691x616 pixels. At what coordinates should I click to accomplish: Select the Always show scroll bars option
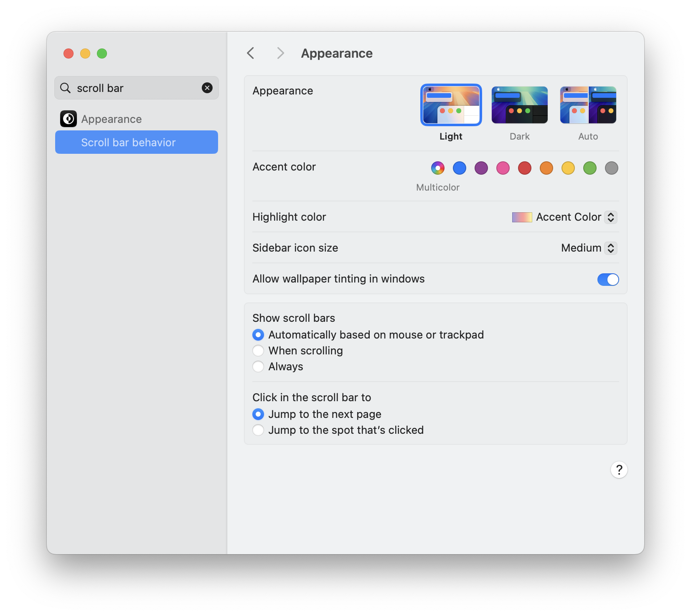pyautogui.click(x=258, y=367)
